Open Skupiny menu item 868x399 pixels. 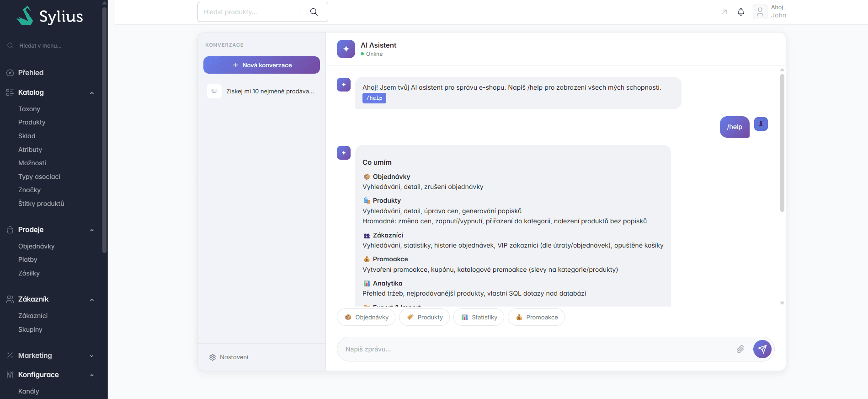30,329
